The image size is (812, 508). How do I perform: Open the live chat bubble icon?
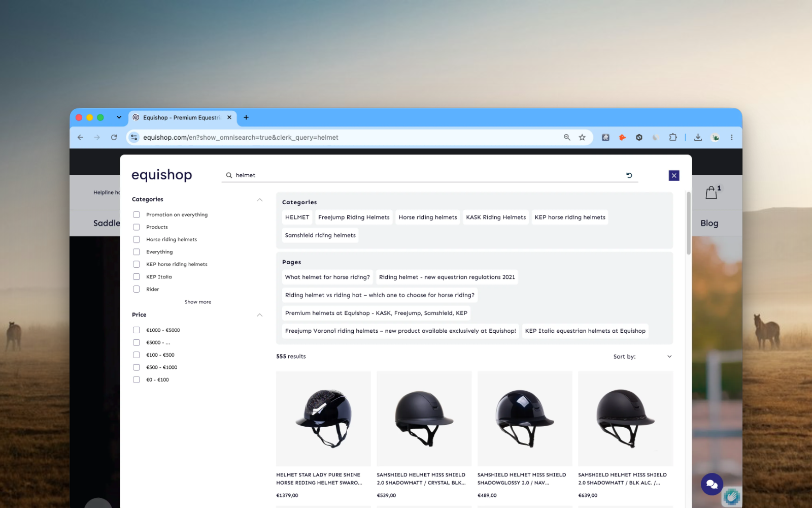(712, 484)
